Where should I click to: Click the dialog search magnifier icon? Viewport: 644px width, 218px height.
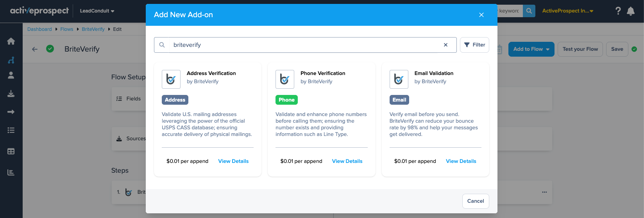162,45
